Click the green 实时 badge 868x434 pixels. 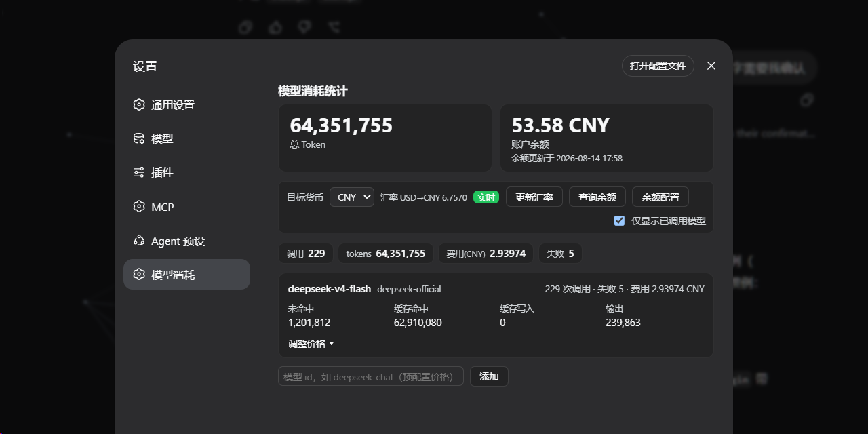pos(486,197)
